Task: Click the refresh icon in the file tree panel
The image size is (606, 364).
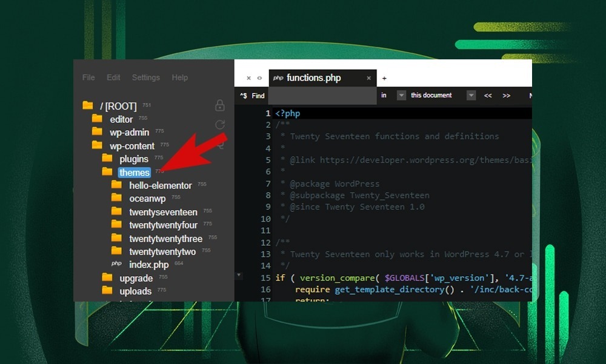Action: point(220,123)
